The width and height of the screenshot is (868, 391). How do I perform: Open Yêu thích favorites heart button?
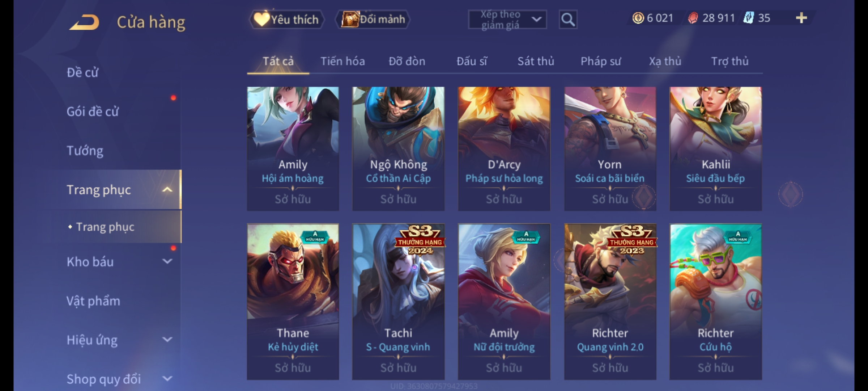286,20
